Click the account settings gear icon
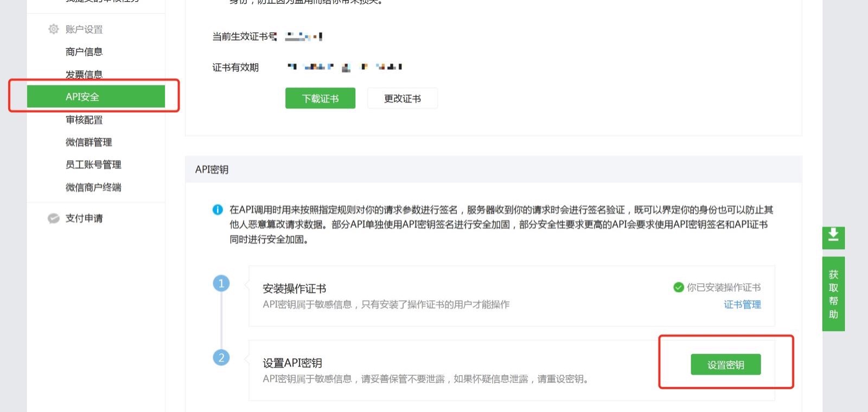This screenshot has width=868, height=412. (x=53, y=29)
